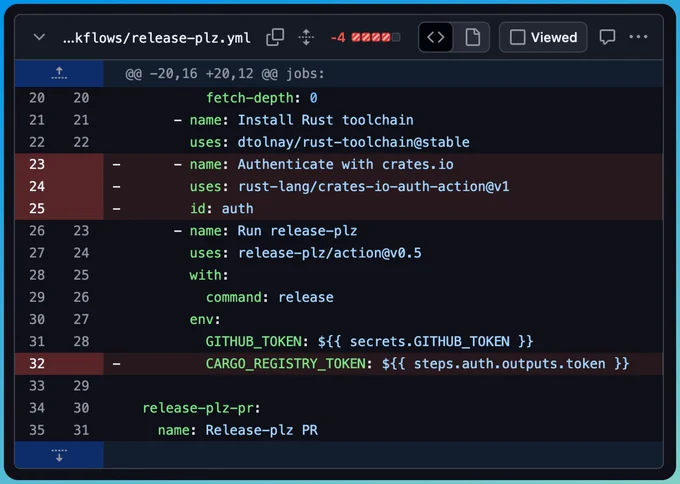Click the -4 deletions count
The height and width of the screenshot is (484, 680).
(338, 38)
